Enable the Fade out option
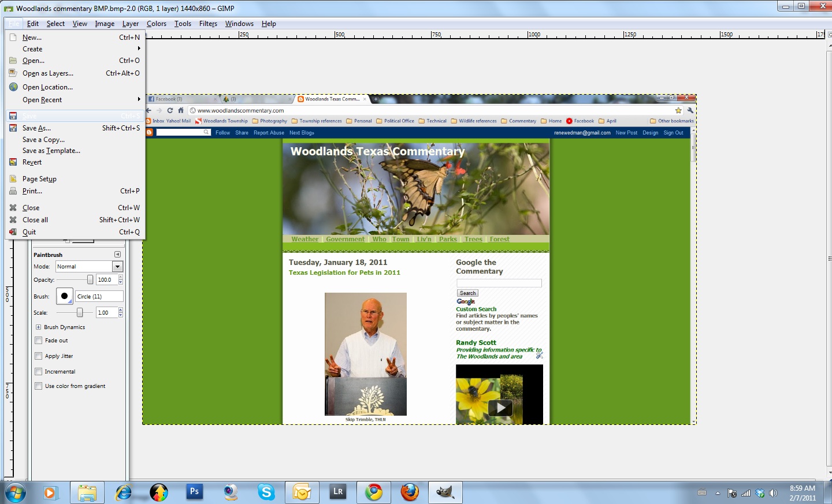832x504 pixels. 39,340
